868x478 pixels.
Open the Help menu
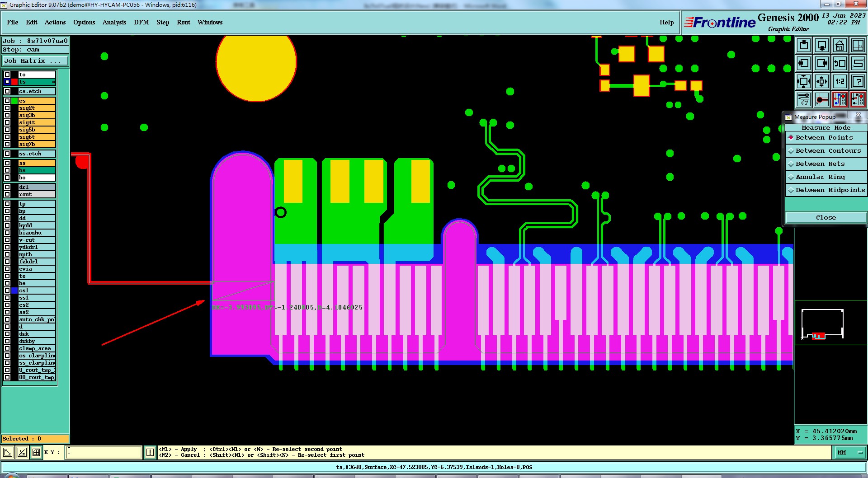click(x=666, y=22)
